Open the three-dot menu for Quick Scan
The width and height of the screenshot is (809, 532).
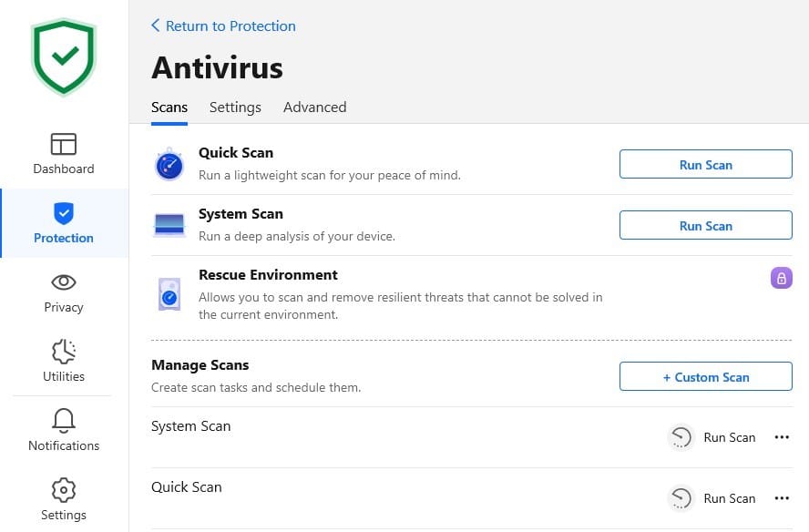pyautogui.click(x=782, y=498)
